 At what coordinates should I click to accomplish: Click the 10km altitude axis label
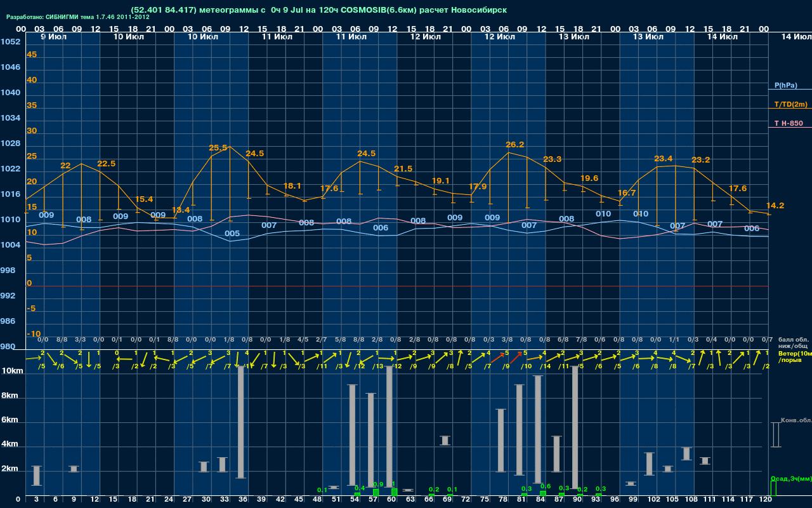click(x=13, y=371)
